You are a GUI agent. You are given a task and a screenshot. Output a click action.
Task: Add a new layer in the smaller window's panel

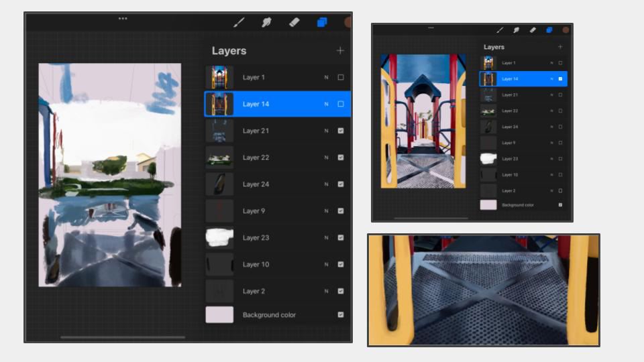coord(560,47)
